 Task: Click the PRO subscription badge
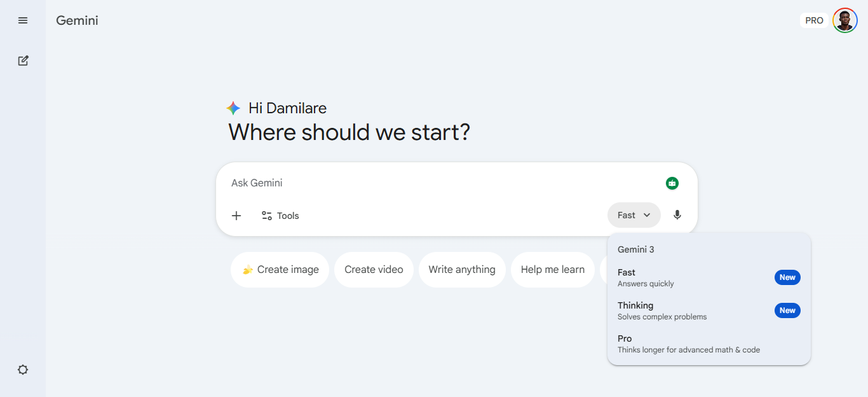[814, 20]
